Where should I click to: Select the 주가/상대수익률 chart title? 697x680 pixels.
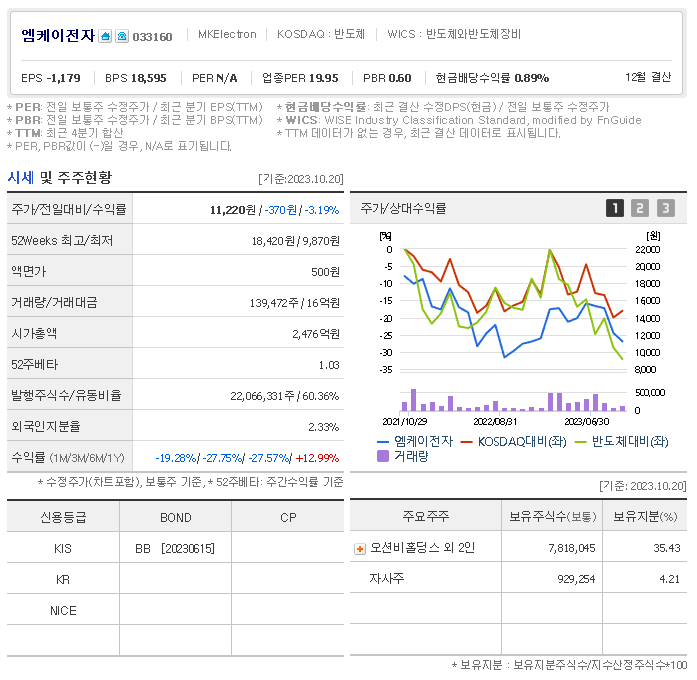point(403,208)
